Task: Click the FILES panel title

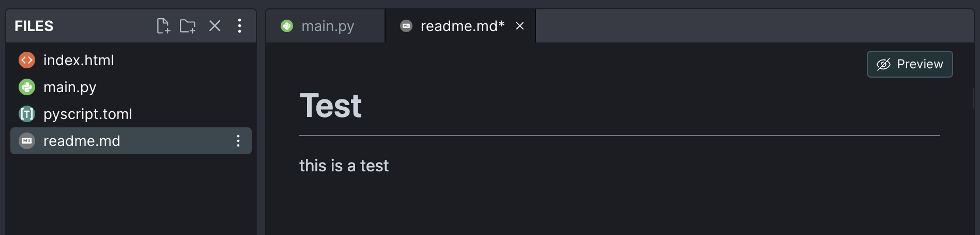Action: (34, 26)
